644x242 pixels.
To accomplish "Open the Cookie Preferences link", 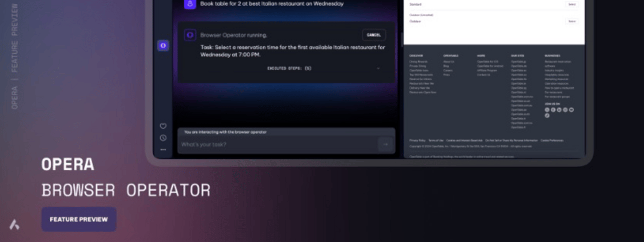I will coord(552,140).
